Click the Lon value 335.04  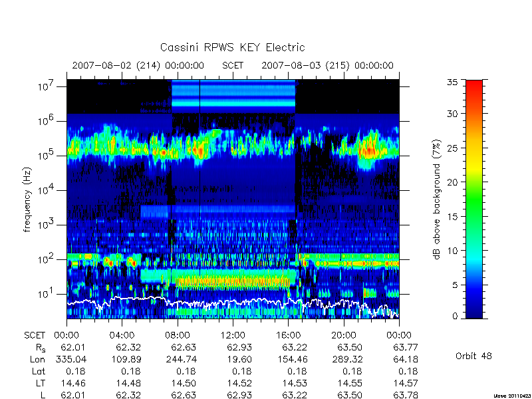[72, 359]
